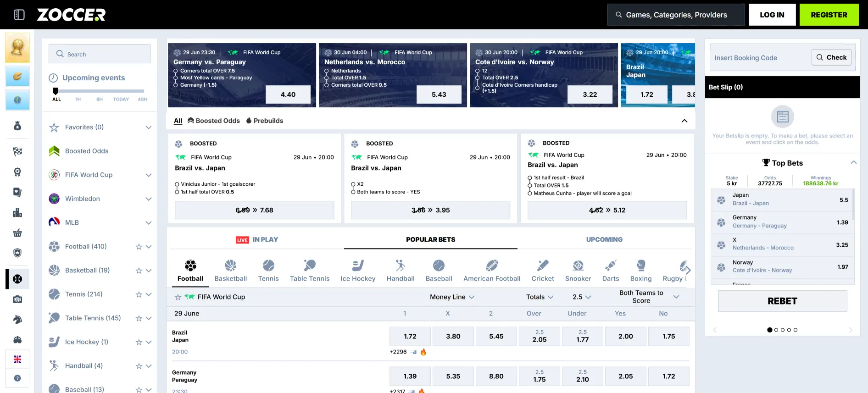Change language via the UK flag icon
The width and height of the screenshot is (868, 393).
point(17,359)
